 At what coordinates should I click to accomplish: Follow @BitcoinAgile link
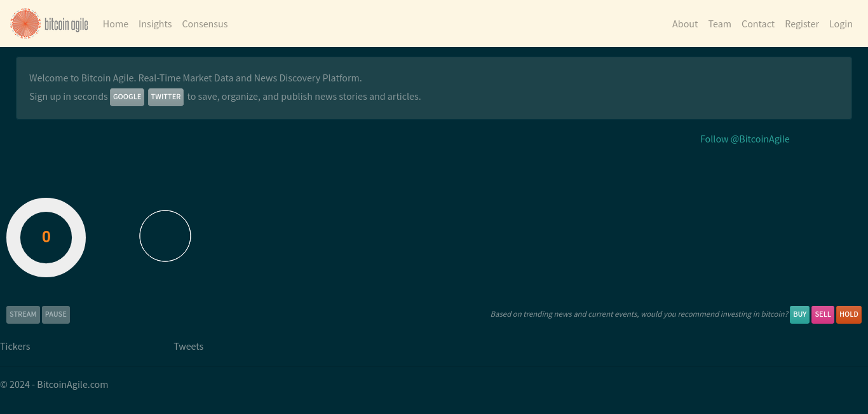[x=745, y=139]
